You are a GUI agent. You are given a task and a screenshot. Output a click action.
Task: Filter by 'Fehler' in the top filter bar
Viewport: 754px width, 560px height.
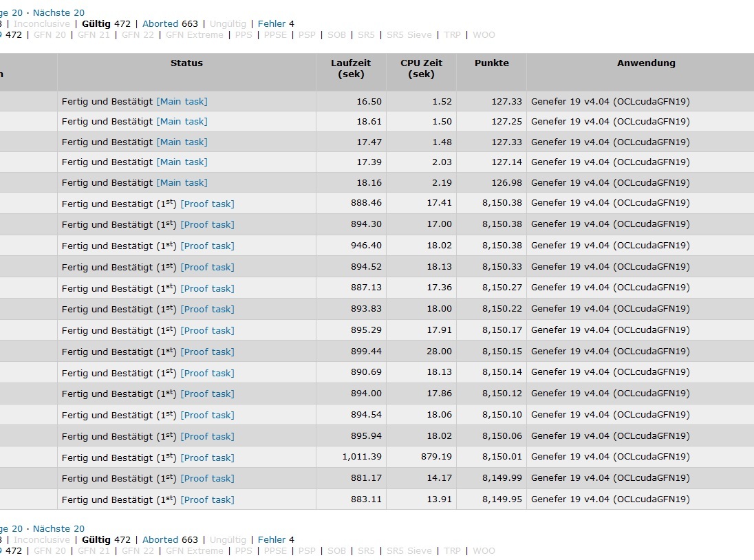(x=272, y=23)
